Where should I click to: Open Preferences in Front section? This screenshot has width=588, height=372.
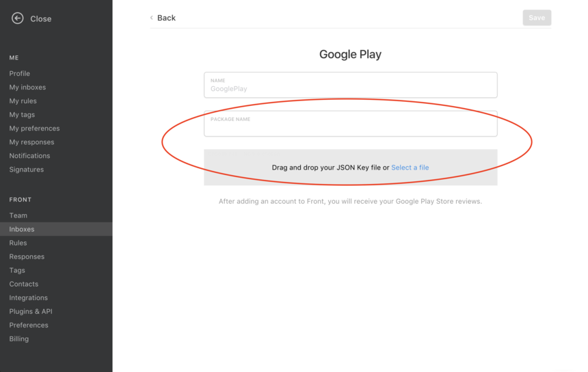[x=29, y=325]
